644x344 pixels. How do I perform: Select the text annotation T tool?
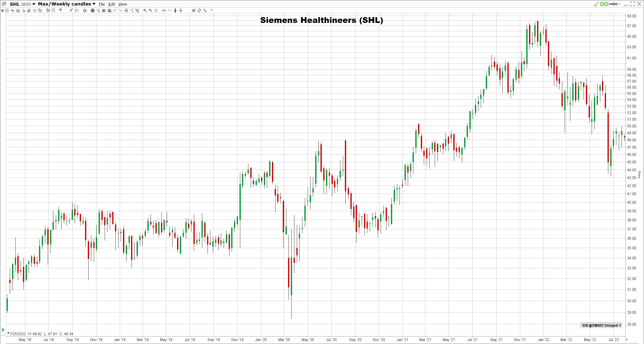point(104,11)
